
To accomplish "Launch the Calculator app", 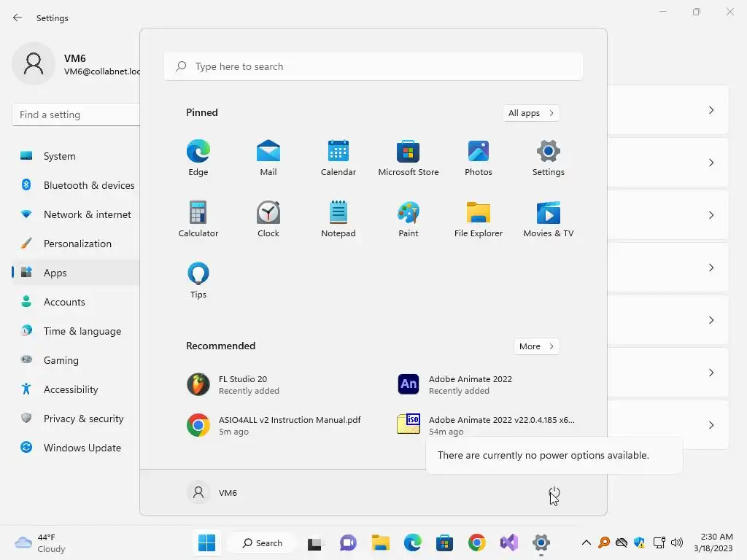I will coord(198,219).
